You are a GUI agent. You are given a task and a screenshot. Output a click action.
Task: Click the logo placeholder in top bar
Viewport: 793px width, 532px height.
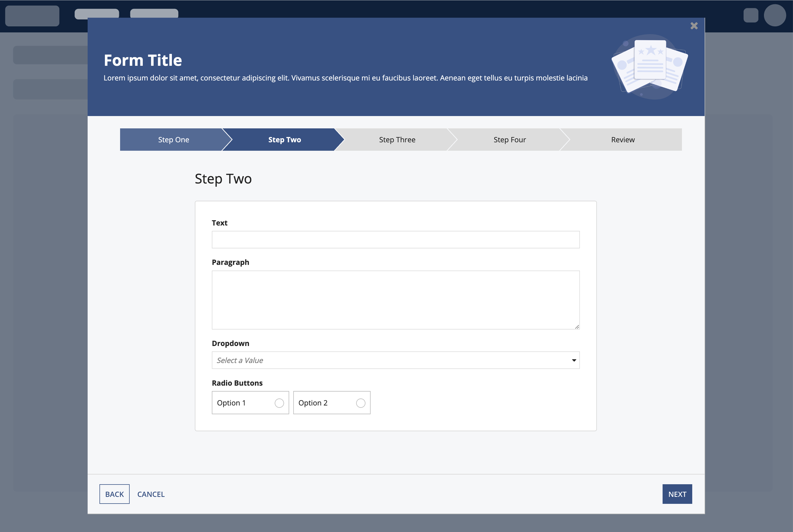pos(32,16)
